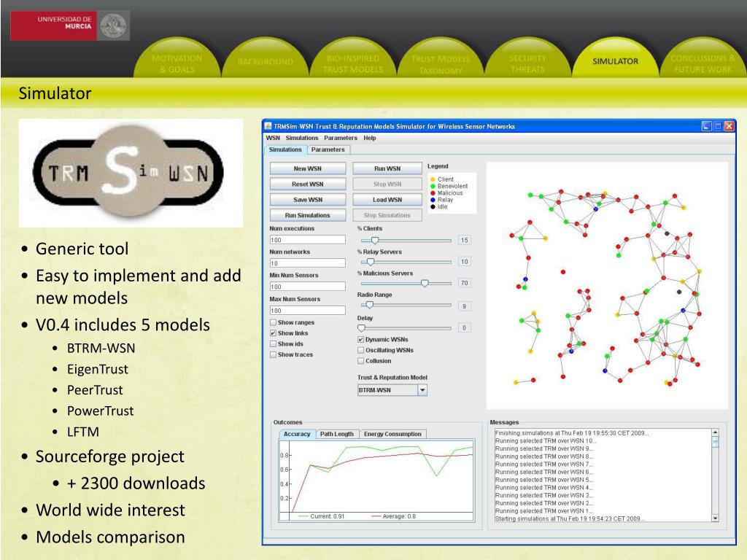Screen dimensions: 747x560
Task: Click the TRMSim-WSN window title icon
Action: pos(268,126)
